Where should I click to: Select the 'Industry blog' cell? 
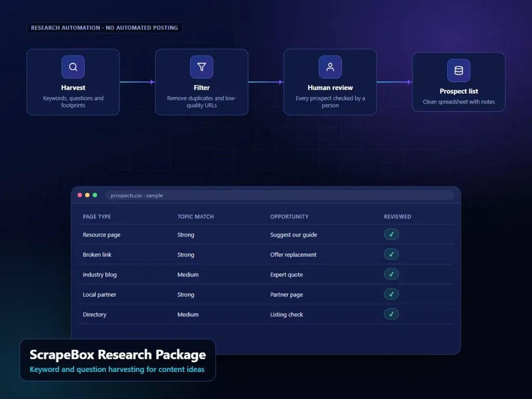coord(100,274)
